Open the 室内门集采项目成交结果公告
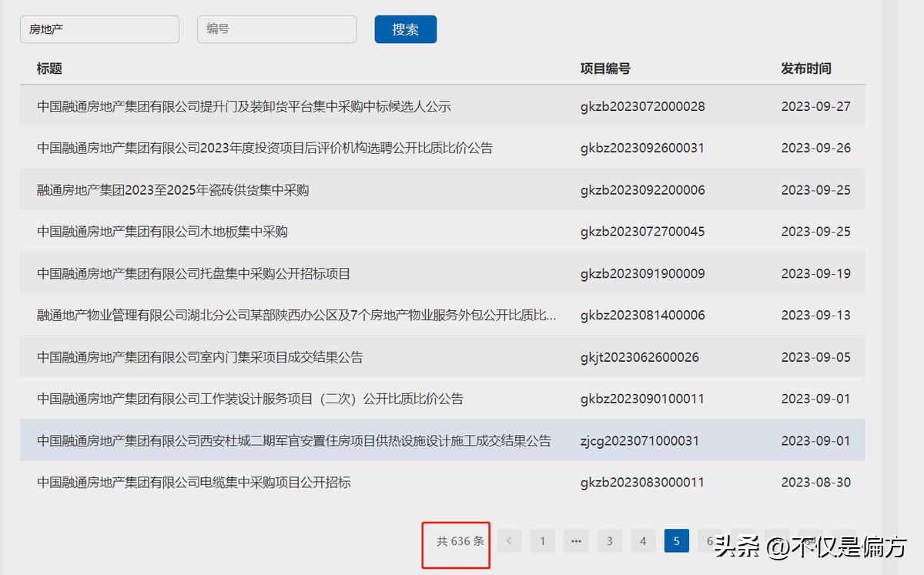The height and width of the screenshot is (575, 924). tap(200, 357)
